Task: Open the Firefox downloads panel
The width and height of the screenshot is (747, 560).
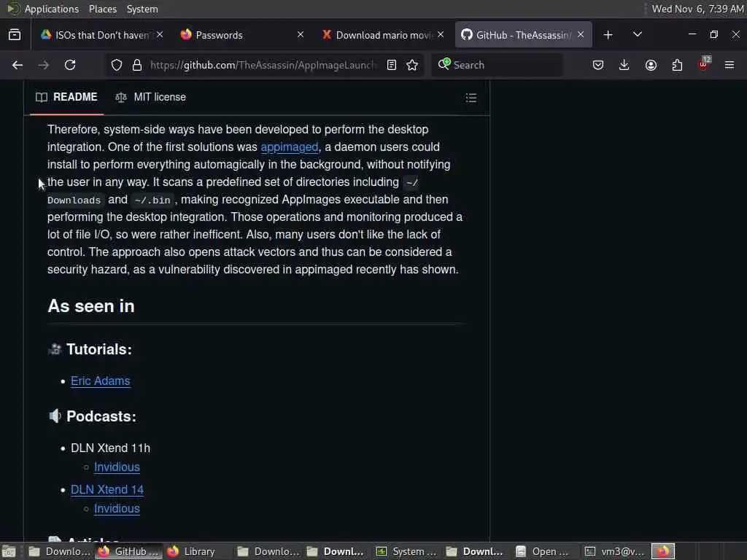Action: point(624,65)
